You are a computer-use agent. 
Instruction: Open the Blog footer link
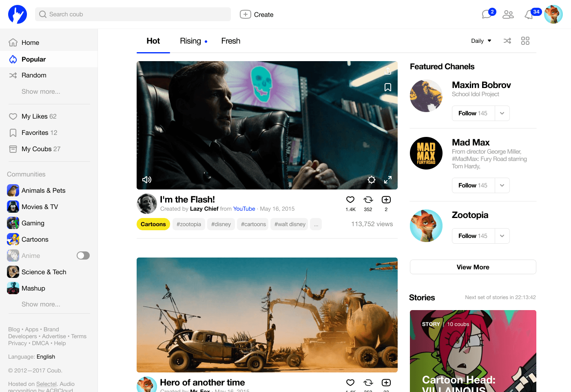click(x=14, y=329)
